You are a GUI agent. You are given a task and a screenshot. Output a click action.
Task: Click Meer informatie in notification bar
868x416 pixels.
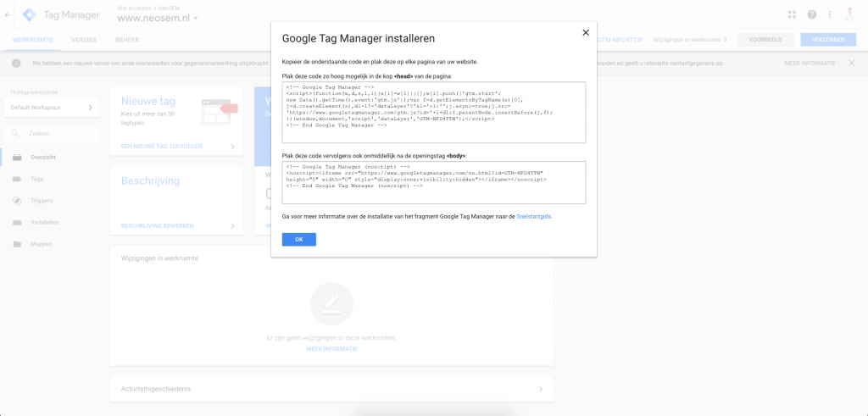(x=810, y=64)
